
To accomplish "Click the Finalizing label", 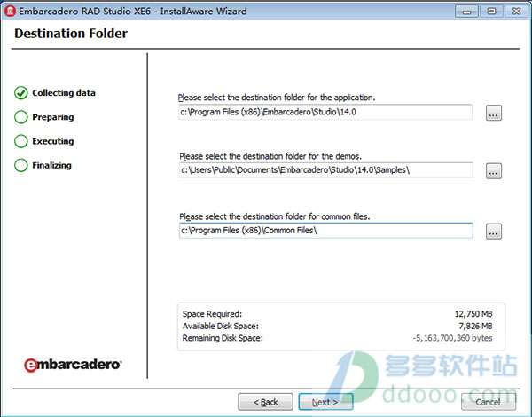I will click(52, 165).
